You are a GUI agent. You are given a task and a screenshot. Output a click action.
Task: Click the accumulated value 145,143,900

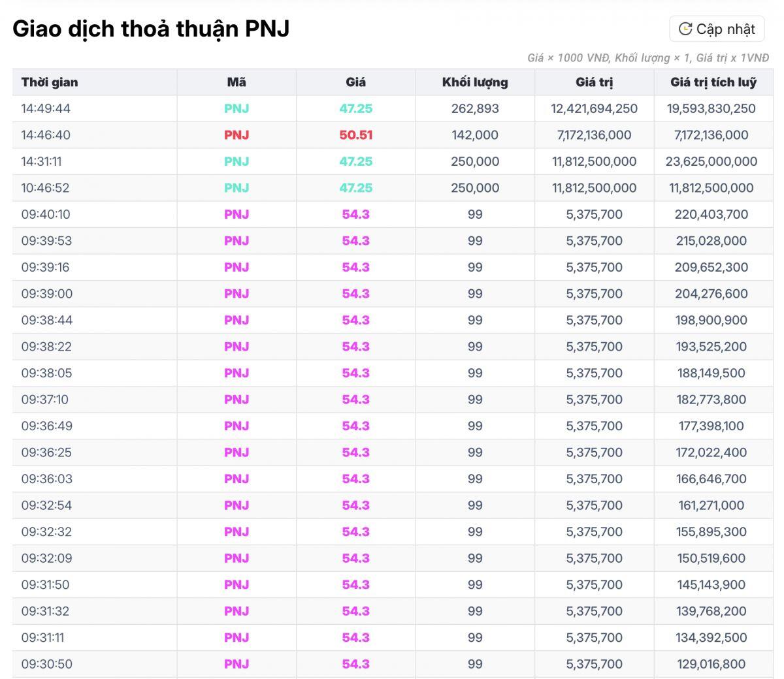[x=711, y=584]
